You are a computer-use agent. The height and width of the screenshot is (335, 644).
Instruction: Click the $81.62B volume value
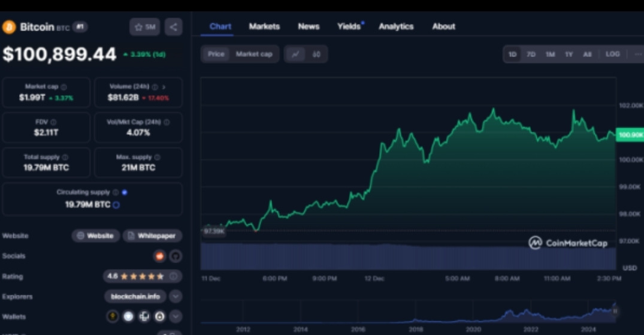(123, 98)
